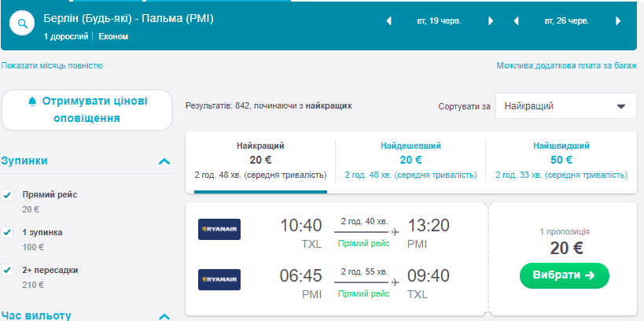
Task: Switch to the 'Найдешевший' tab
Action: point(410,160)
